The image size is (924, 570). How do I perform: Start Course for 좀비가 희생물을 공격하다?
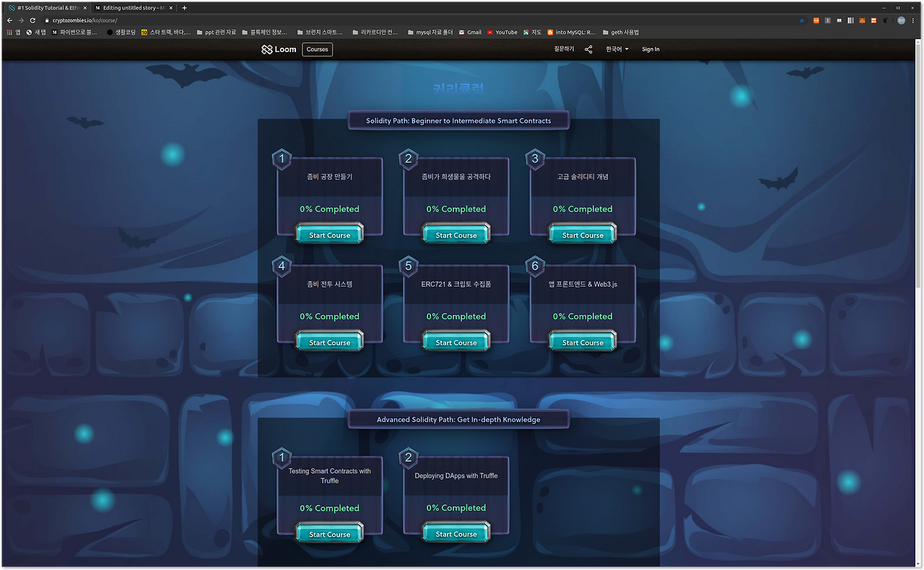click(x=456, y=235)
